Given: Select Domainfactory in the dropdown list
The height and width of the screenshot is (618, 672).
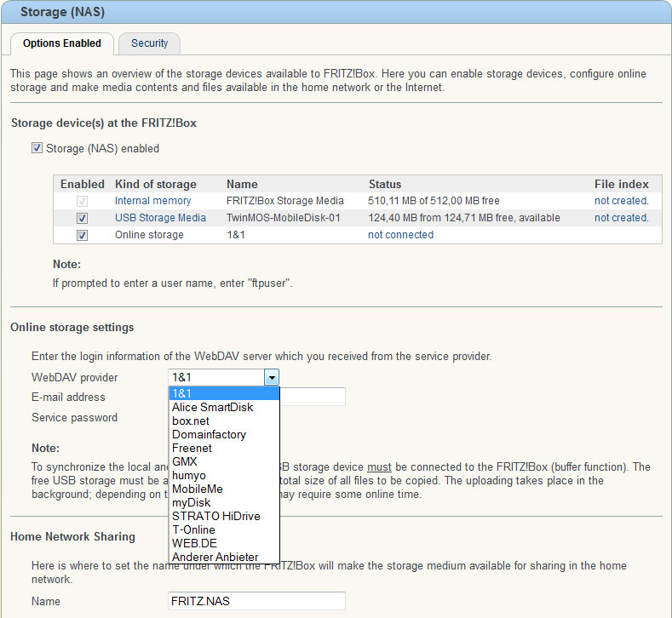Looking at the screenshot, I should [x=224, y=434].
